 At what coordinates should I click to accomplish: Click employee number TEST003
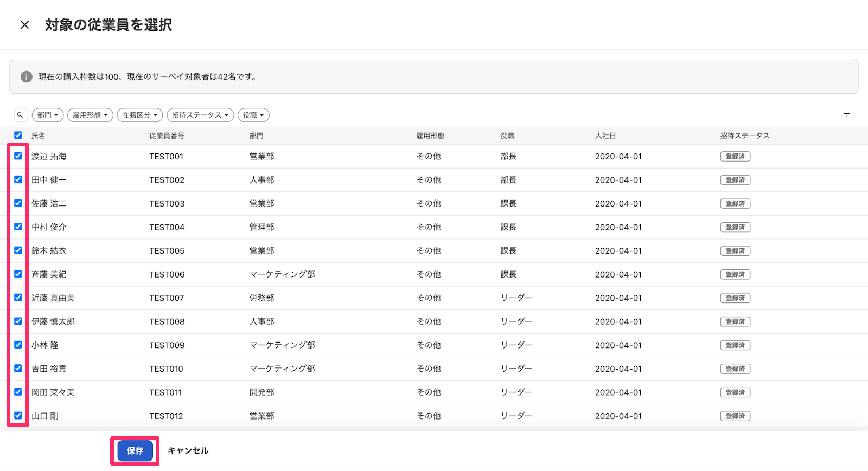[x=167, y=204]
